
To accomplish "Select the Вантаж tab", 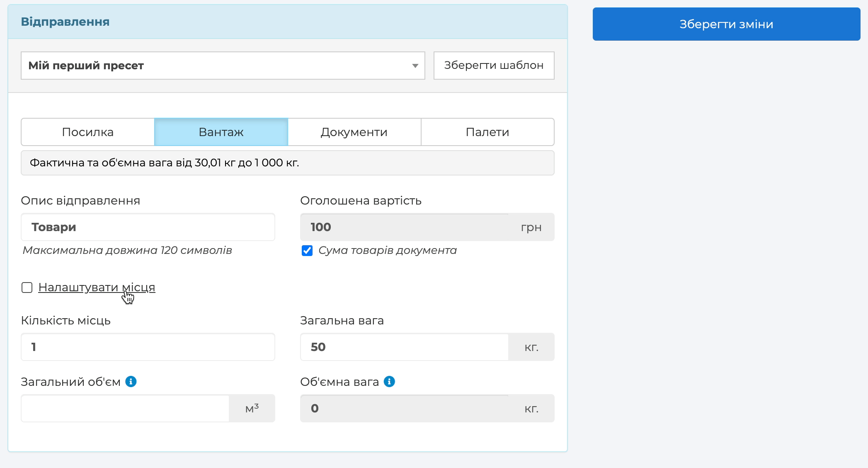I will (x=221, y=132).
